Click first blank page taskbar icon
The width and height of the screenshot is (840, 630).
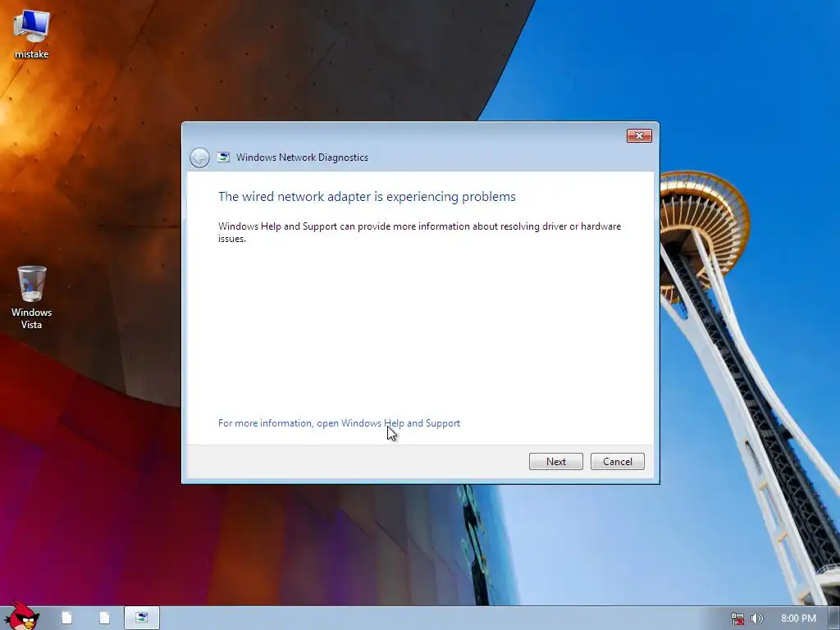pos(67,618)
